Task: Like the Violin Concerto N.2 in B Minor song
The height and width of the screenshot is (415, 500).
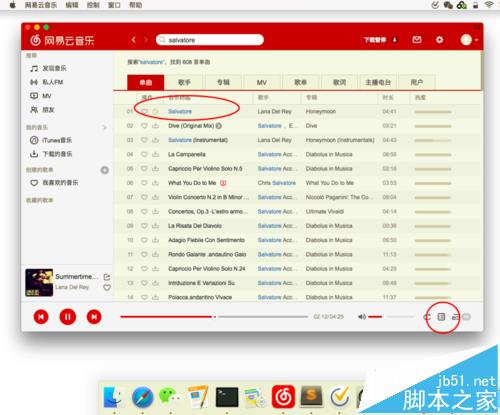Action: tap(144, 197)
